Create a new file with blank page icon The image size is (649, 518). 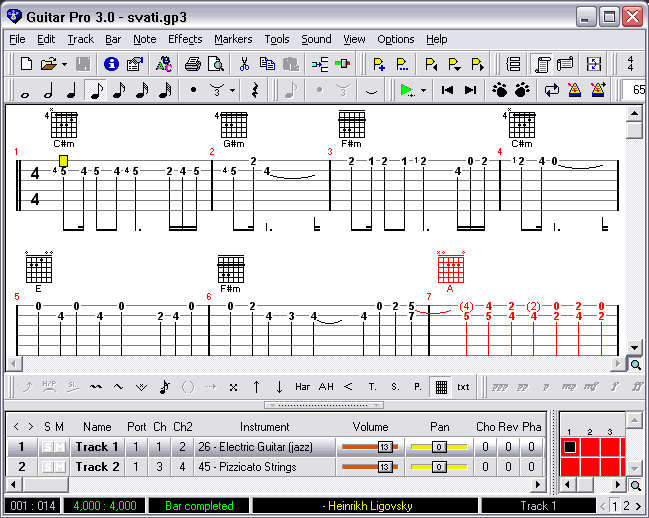pos(26,65)
